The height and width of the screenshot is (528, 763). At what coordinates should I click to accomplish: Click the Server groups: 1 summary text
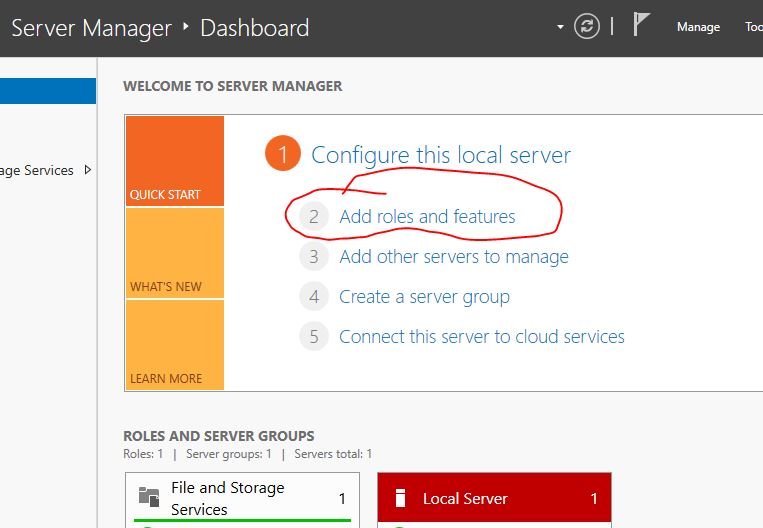pyautogui.click(x=229, y=454)
